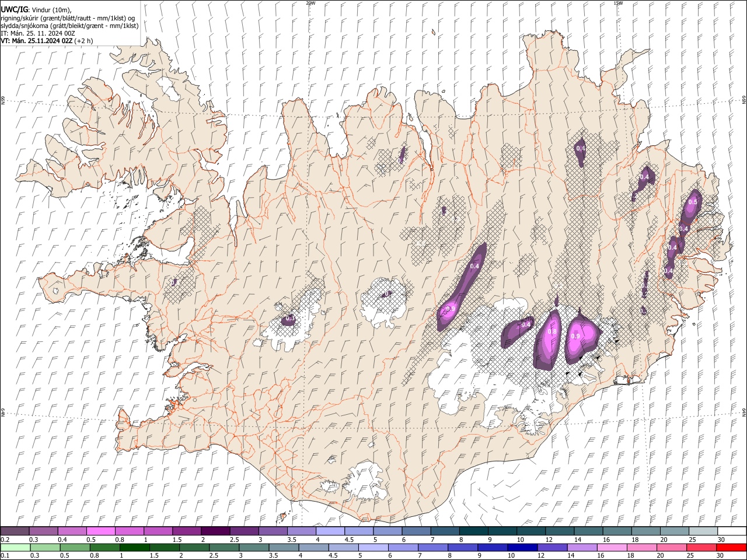This screenshot has height=560, width=747.
Task: Select the lower-row grey-blue swatch labeled 4
Action: click(313, 547)
